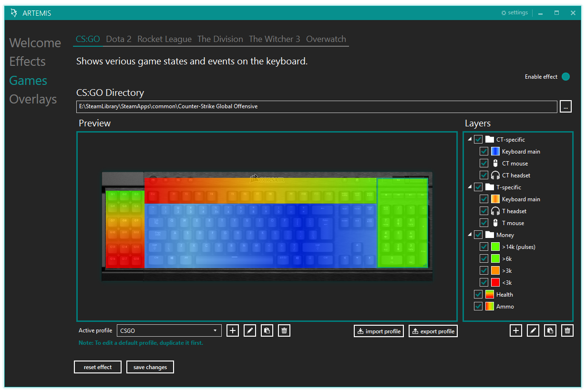This screenshot has height=392, width=586.
Task: Click the export profile button
Action: (x=433, y=331)
